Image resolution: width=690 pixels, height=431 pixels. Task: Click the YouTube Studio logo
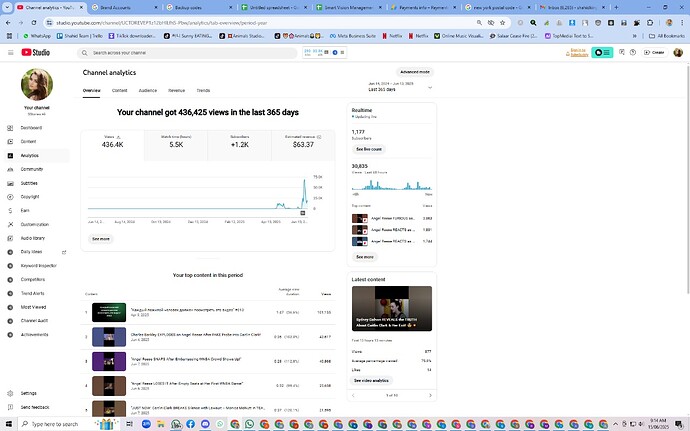[36, 52]
